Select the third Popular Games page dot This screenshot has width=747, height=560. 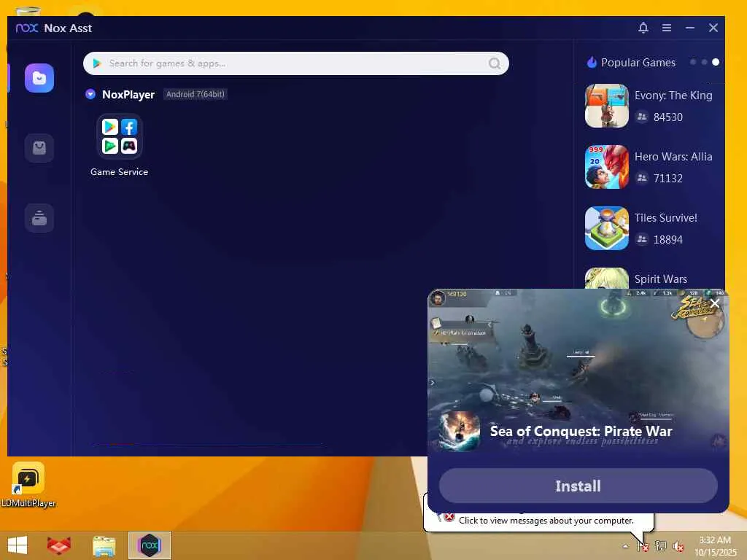(716, 63)
